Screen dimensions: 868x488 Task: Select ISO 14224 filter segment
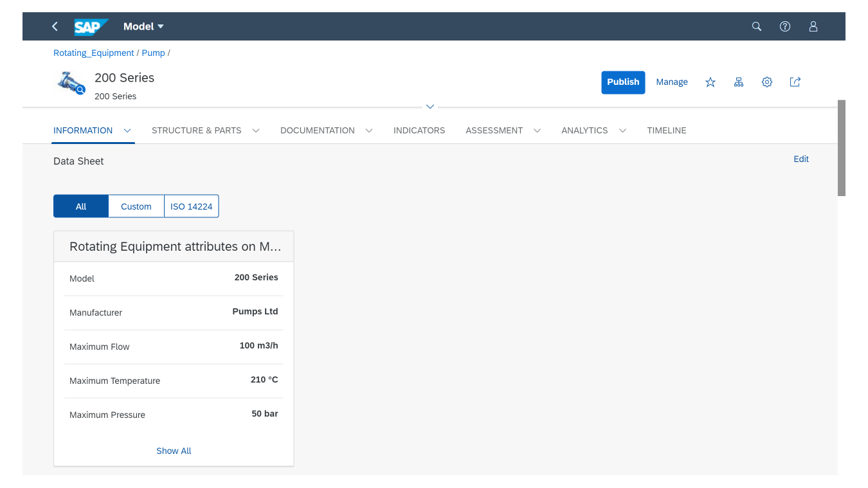coord(192,206)
